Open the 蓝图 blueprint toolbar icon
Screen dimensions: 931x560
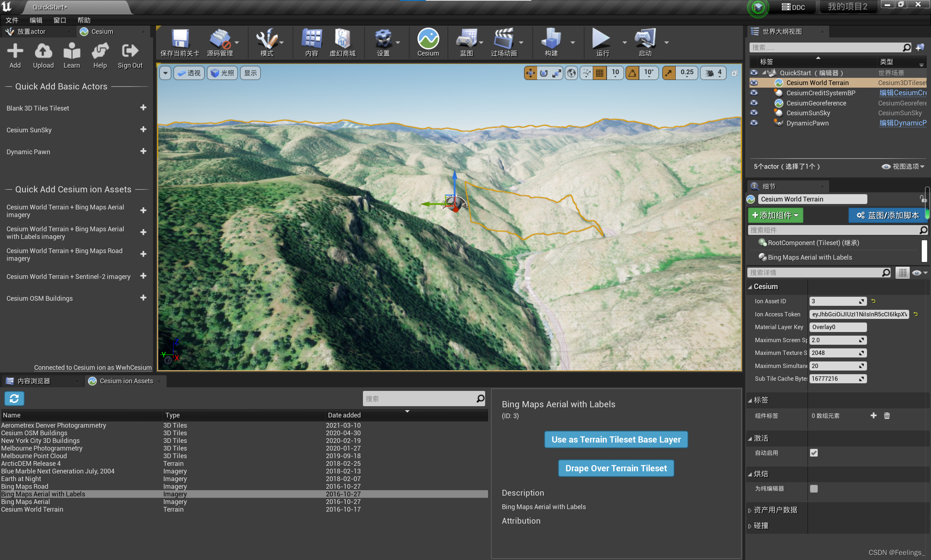[x=466, y=39]
